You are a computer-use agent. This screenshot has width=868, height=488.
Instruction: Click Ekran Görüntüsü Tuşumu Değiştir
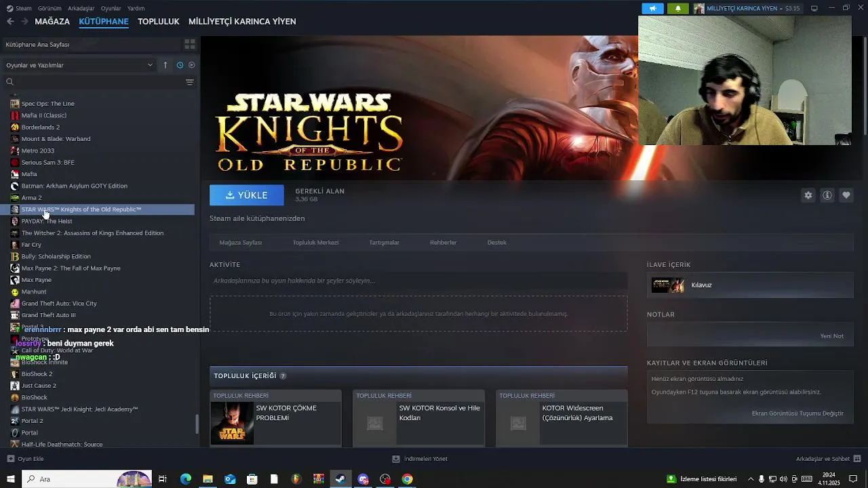[797, 413]
